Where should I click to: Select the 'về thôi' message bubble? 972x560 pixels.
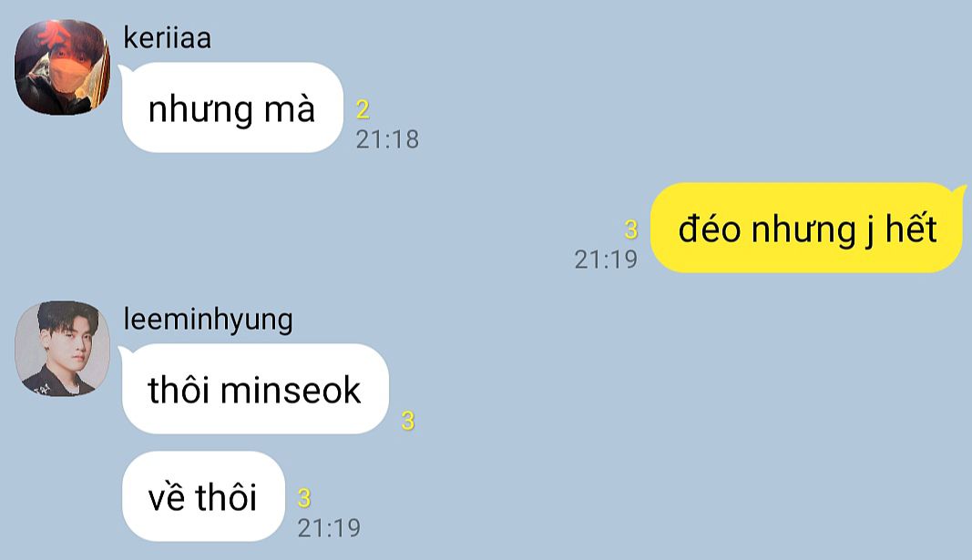(x=203, y=496)
